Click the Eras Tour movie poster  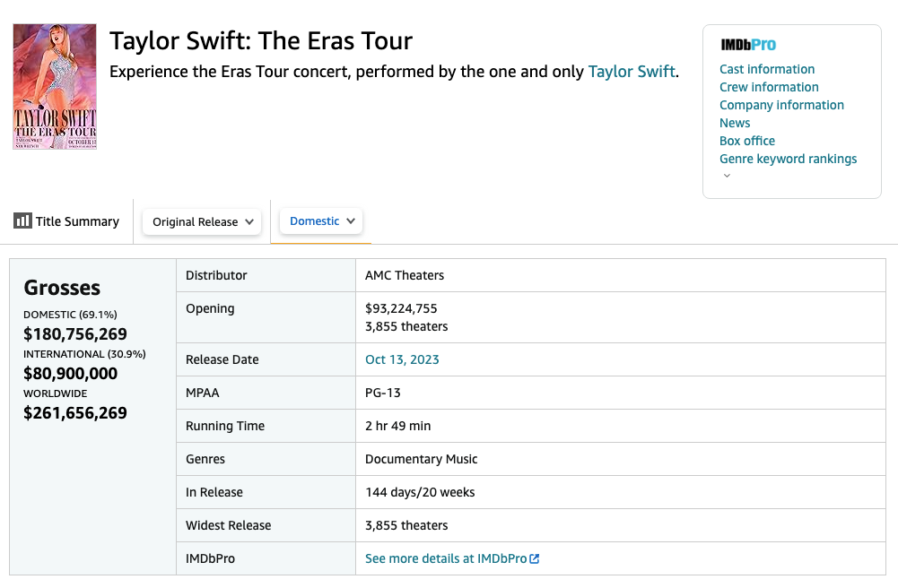pos(55,86)
